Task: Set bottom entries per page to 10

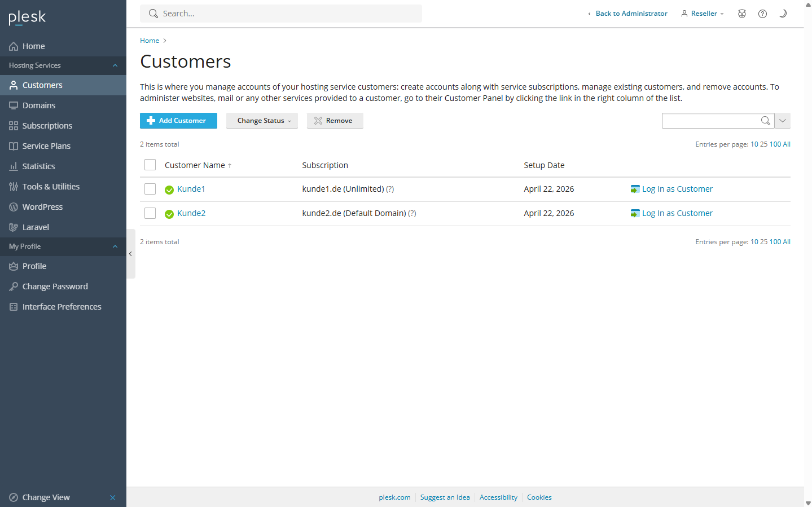Action: 754,242
